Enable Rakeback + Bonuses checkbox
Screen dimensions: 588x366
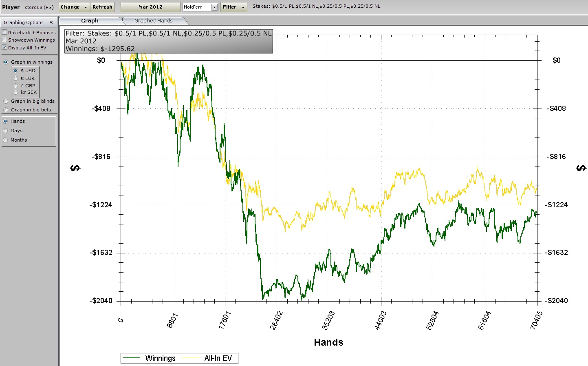point(4,32)
